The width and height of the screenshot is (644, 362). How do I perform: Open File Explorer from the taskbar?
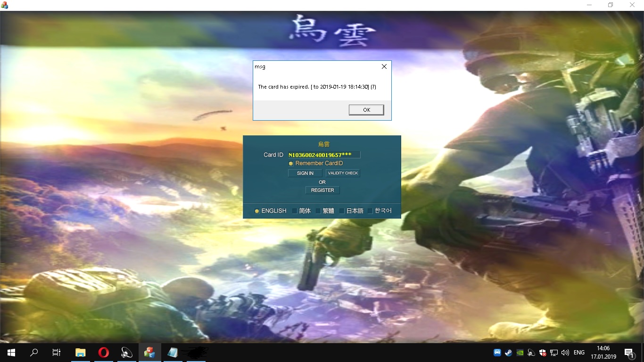81,353
